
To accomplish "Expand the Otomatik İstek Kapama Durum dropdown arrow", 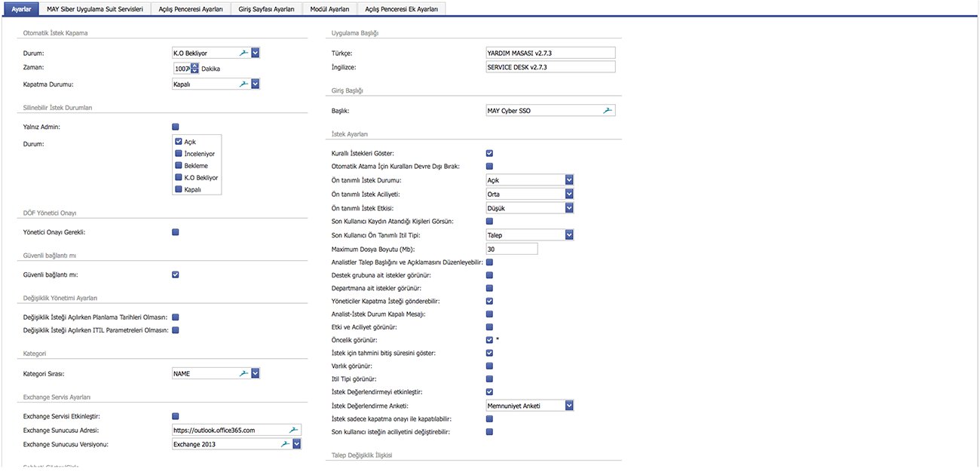I will click(x=255, y=53).
